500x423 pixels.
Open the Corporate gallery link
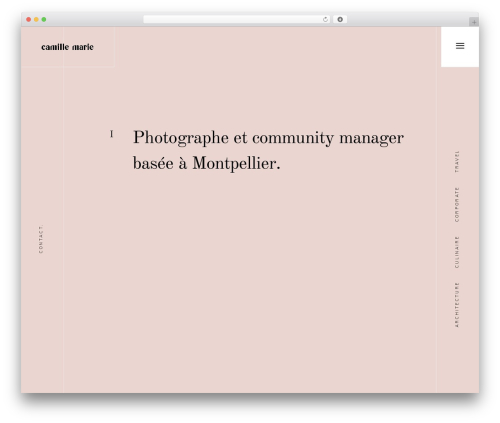pos(457,205)
